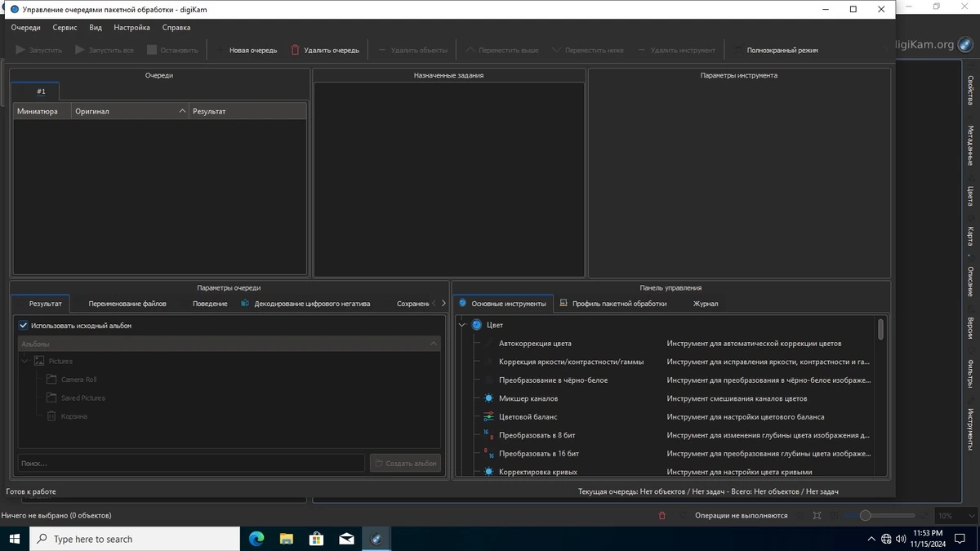
Task: Select the Корзина trash item in albums
Action: 67,416
